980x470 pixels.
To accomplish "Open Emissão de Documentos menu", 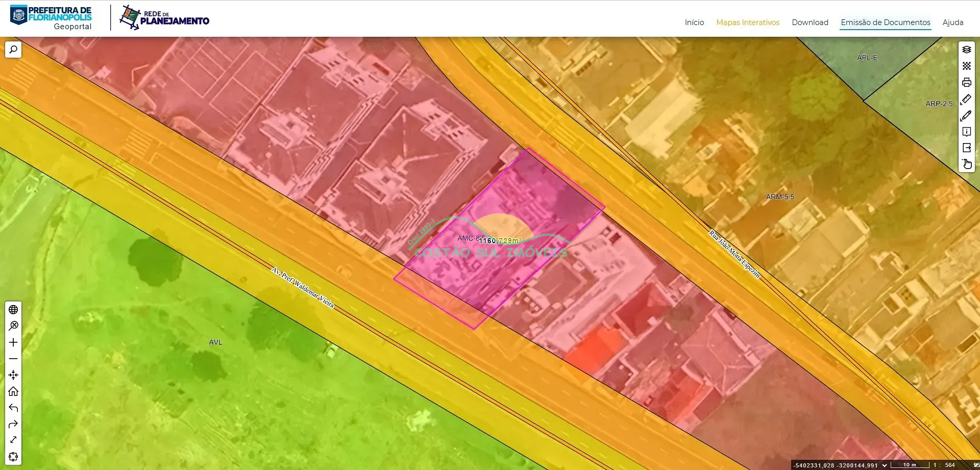I will [886, 22].
